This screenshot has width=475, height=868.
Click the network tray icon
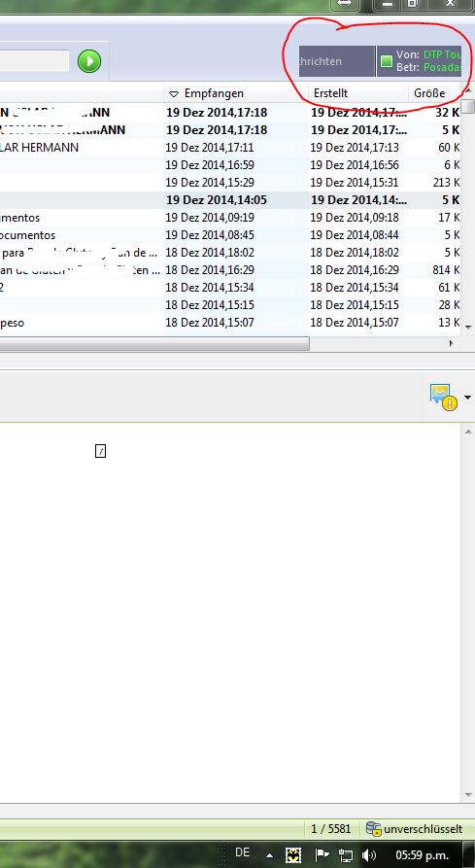(345, 855)
